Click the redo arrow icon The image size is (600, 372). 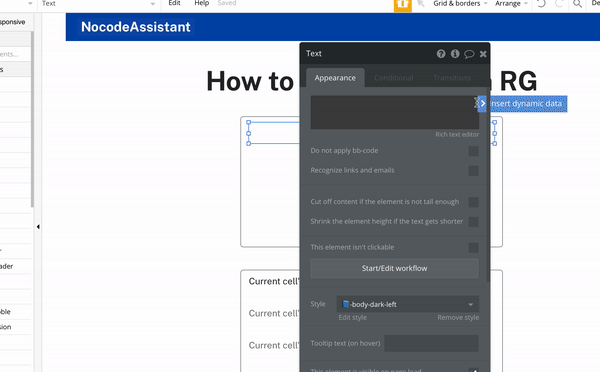pos(559,4)
